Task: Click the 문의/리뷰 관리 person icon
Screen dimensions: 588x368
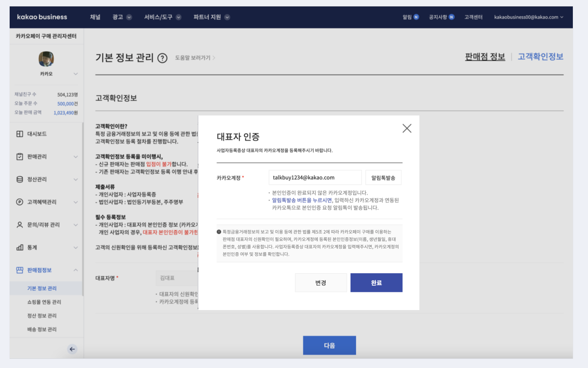Action: [x=19, y=224]
